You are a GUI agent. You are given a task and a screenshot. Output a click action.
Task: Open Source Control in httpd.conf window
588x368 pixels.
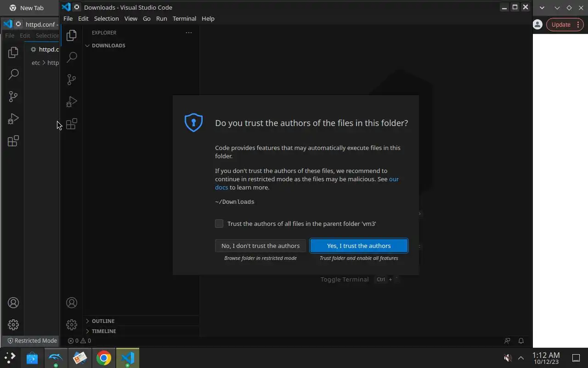(13, 97)
